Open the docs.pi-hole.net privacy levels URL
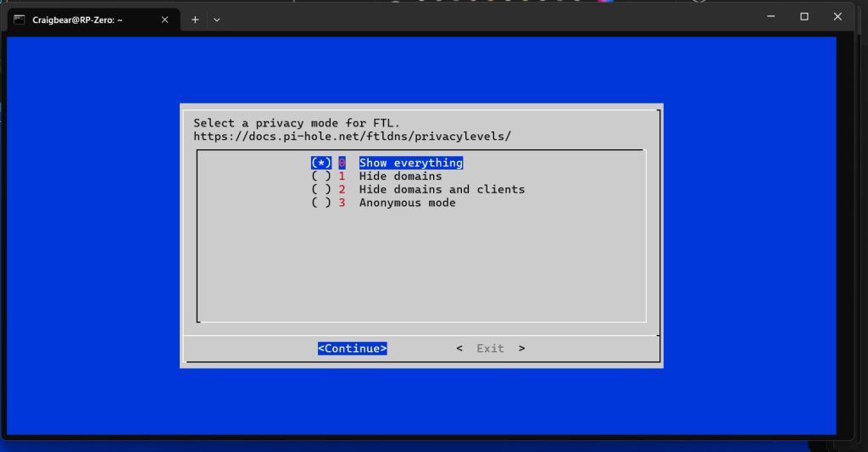868x452 pixels. click(x=352, y=136)
